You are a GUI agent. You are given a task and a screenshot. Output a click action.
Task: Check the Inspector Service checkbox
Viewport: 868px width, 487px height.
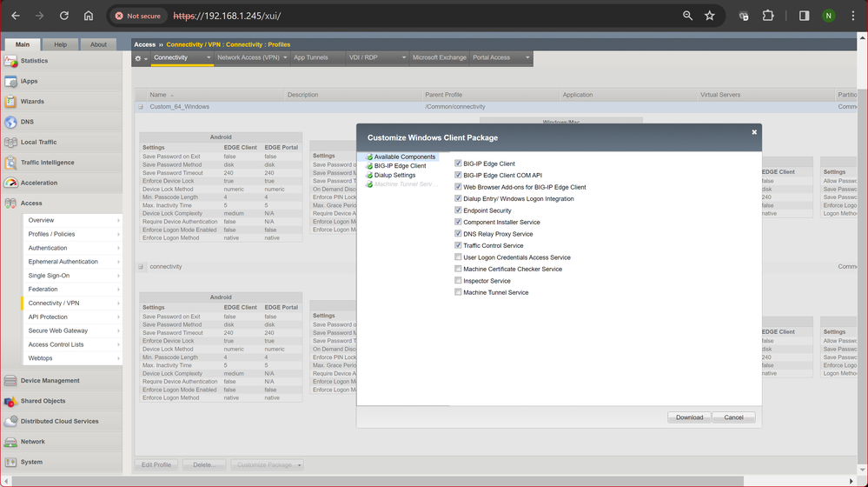click(x=459, y=281)
